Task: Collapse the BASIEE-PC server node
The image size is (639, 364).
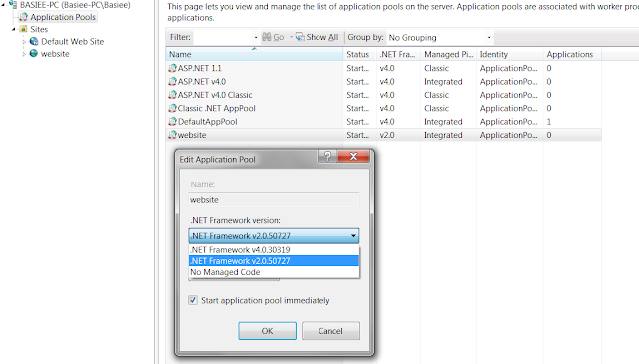Action: click(3, 5)
